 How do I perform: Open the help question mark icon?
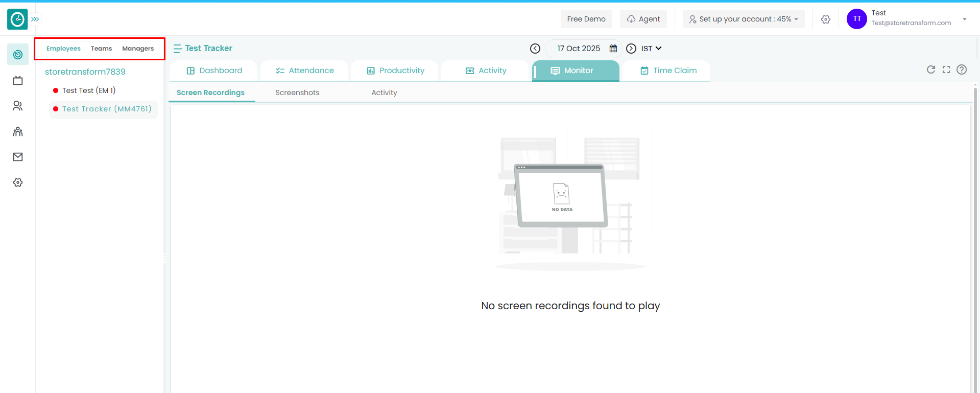[x=962, y=70]
